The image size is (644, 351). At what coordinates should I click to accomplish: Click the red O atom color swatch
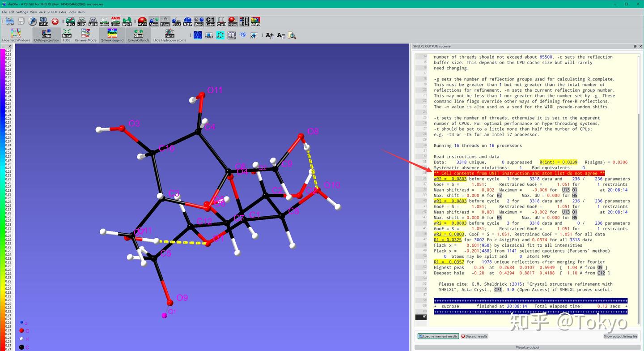22,330
